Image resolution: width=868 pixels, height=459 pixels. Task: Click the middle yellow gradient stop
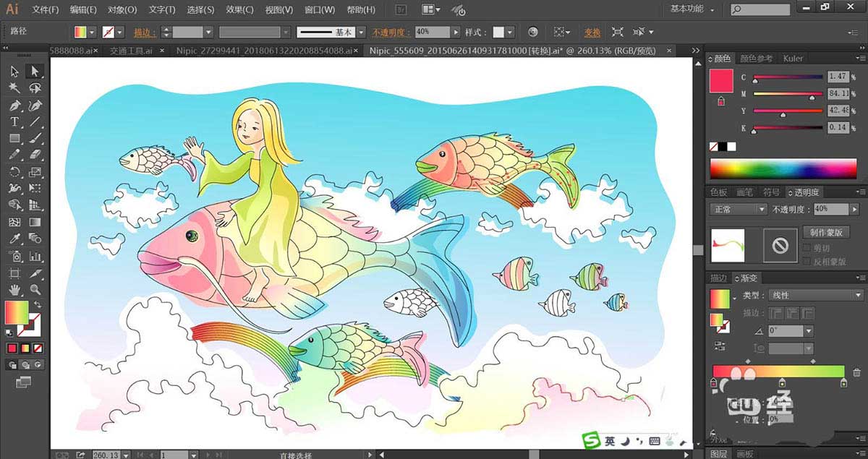782,382
